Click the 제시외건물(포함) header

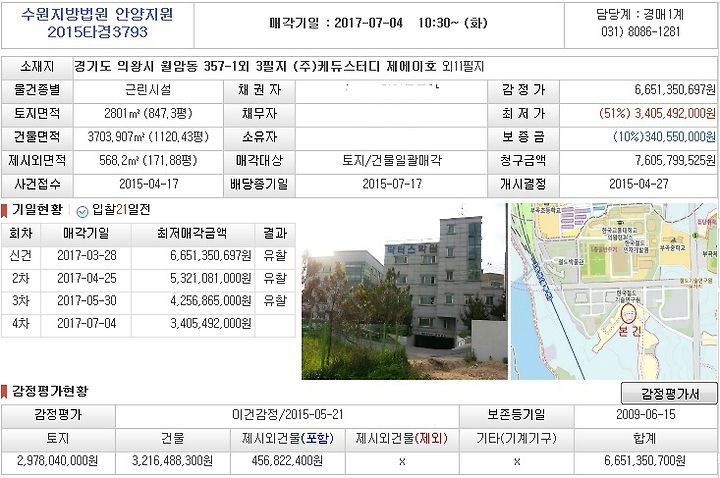tap(288, 439)
